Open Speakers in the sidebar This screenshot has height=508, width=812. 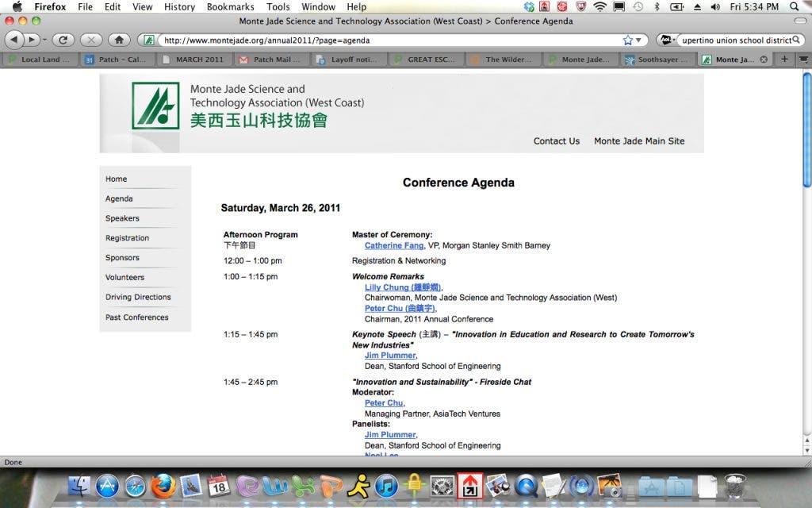[122, 218]
